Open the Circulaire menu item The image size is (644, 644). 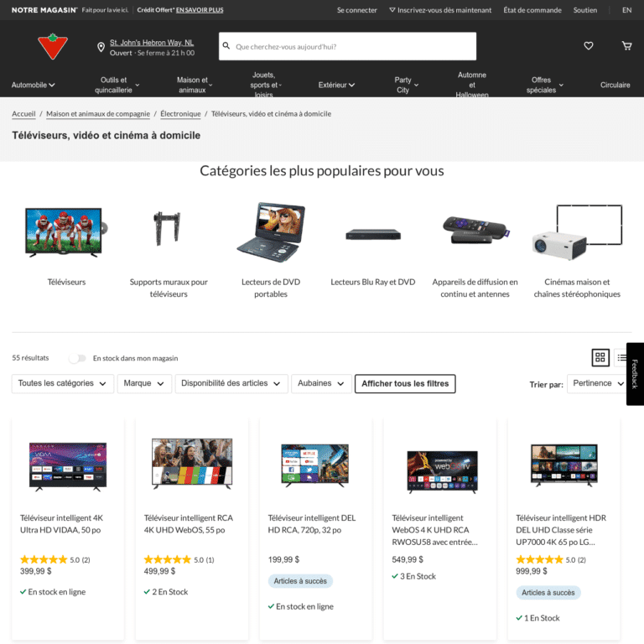click(x=615, y=85)
